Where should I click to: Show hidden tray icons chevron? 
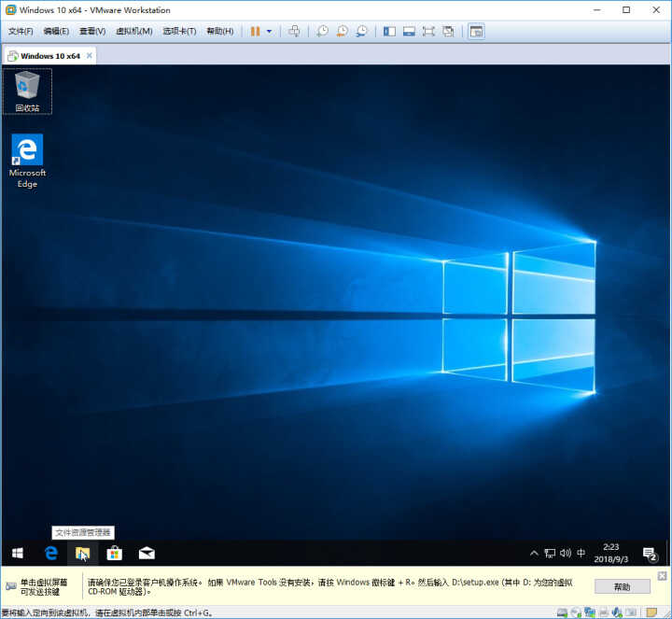tap(534, 553)
